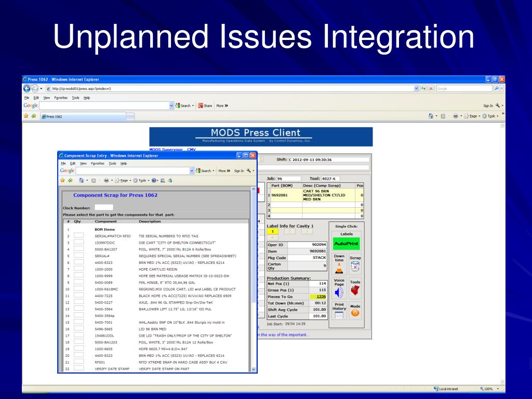The height and width of the screenshot is (399, 532).
Task: Click the Shift date field showing 2012-09-11
Action: (x=328, y=159)
